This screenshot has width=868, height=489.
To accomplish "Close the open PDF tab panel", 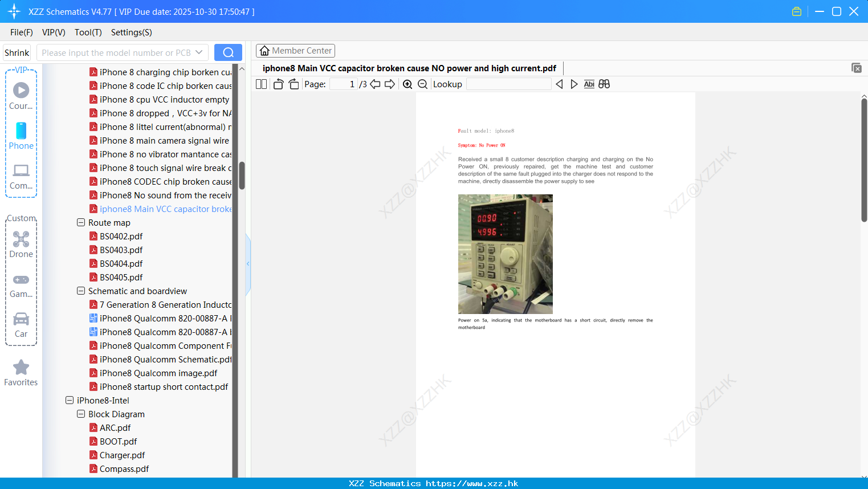I will click(857, 68).
